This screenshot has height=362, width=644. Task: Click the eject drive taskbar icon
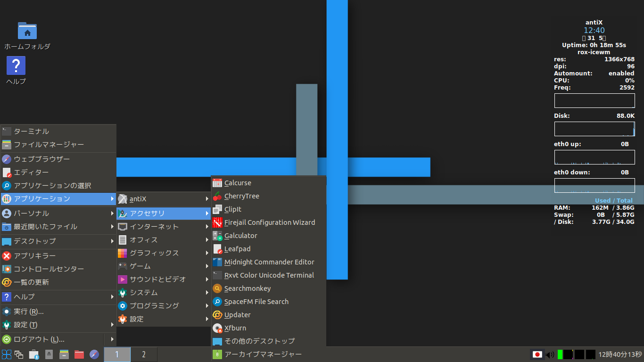(x=49, y=354)
